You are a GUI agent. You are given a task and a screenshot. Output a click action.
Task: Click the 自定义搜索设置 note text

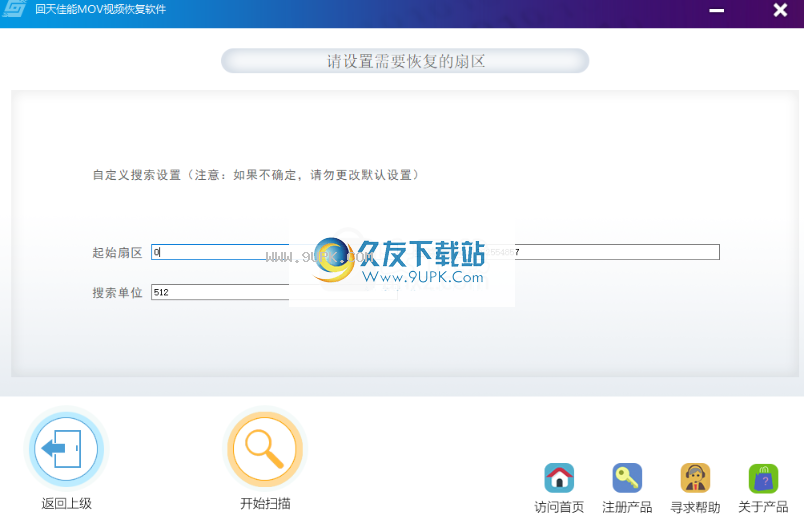coord(255,175)
